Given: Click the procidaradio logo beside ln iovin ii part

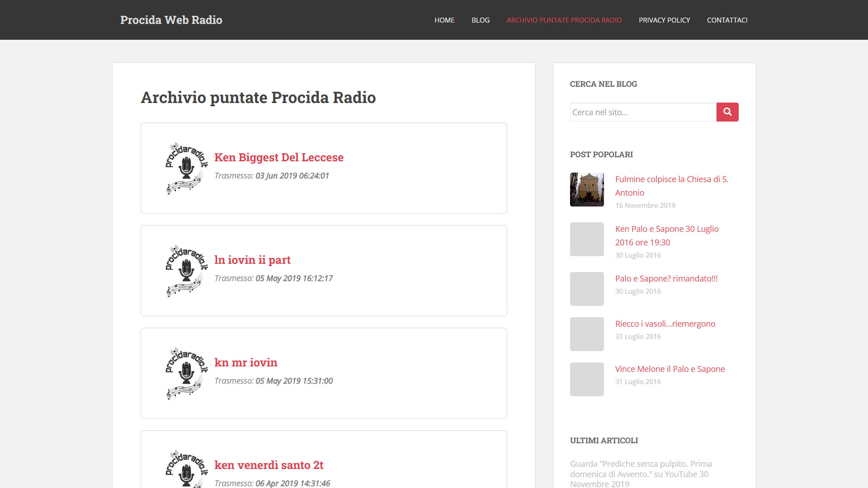Looking at the screenshot, I should [x=186, y=271].
